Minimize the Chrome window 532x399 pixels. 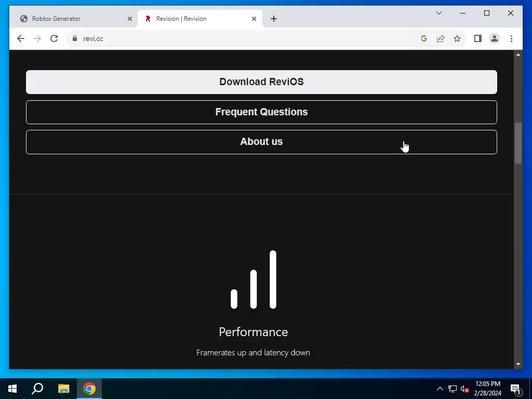[463, 13]
